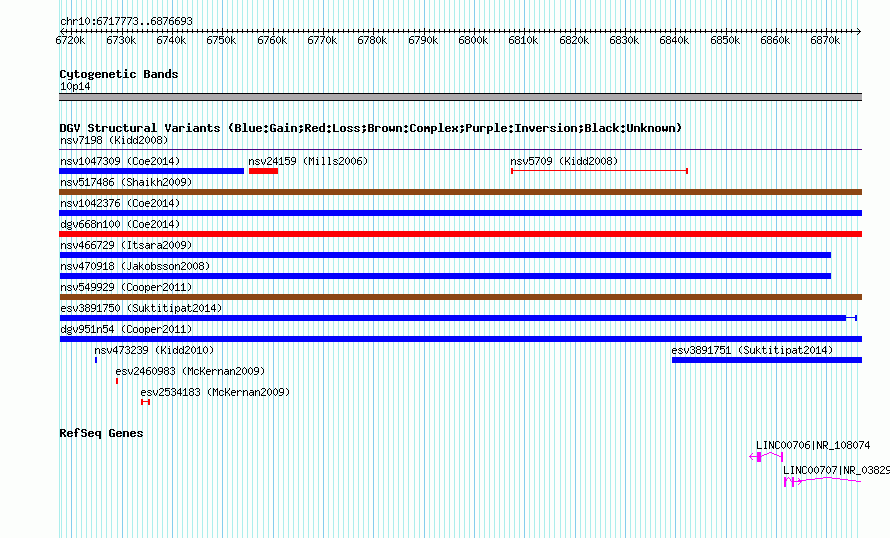Click the DGV Structural Variants track title
Screen dimensions: 890x538
pyautogui.click(x=370, y=128)
